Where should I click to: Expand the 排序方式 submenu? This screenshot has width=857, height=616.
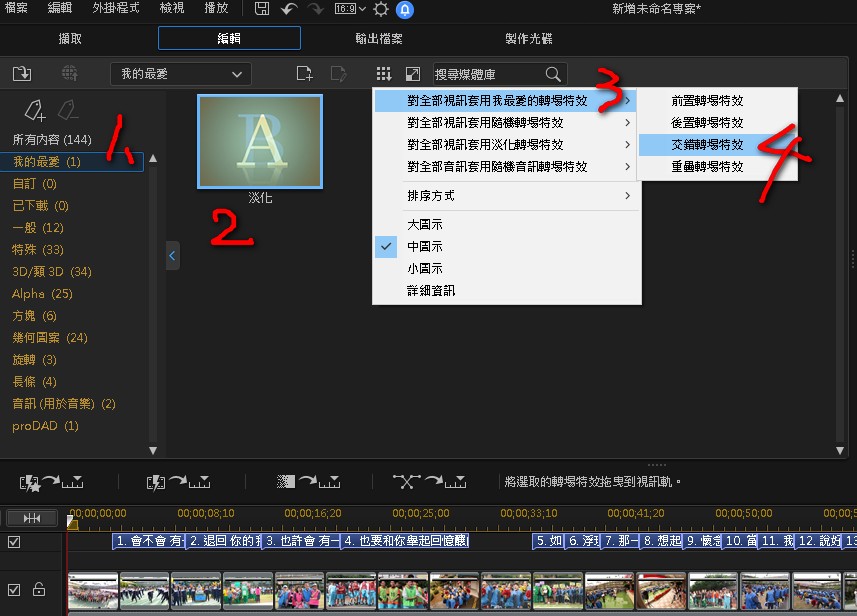(507, 196)
